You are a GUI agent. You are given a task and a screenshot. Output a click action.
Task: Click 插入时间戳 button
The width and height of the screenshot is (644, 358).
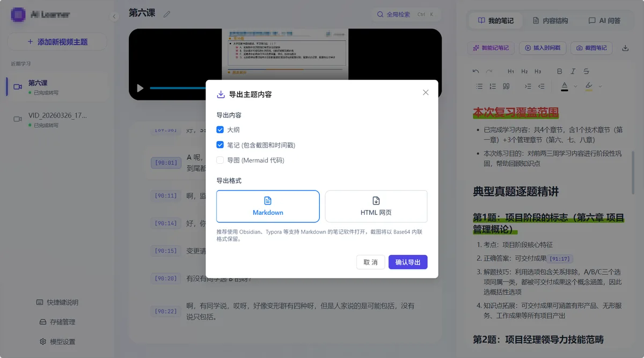click(542, 48)
